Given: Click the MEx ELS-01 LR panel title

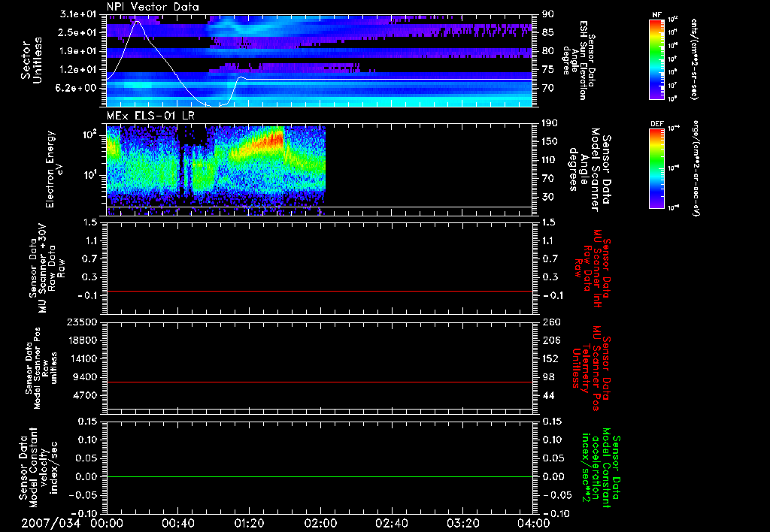Looking at the screenshot, I should [150, 116].
